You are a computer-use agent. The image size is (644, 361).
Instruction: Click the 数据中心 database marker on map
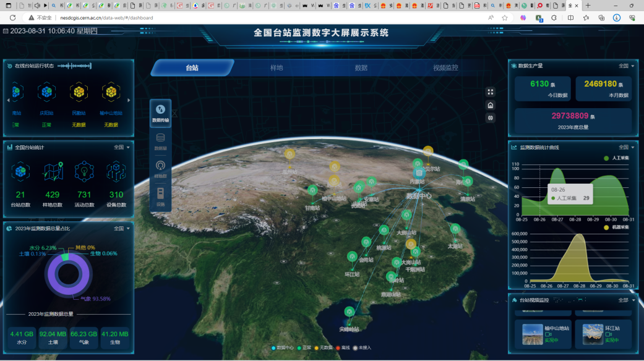click(x=419, y=173)
